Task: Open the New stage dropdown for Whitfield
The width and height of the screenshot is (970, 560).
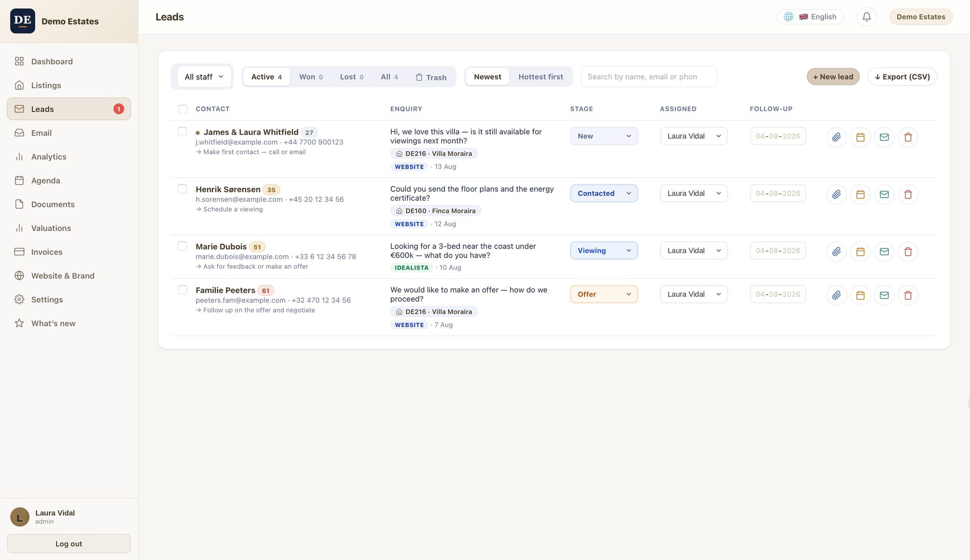Action: point(604,136)
